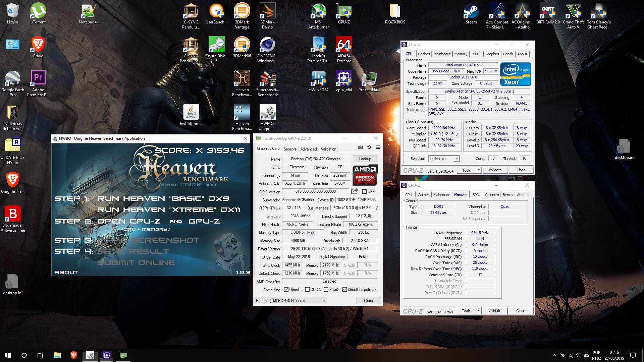Switch to Advanced tab in GPU-Z

[x=308, y=149]
